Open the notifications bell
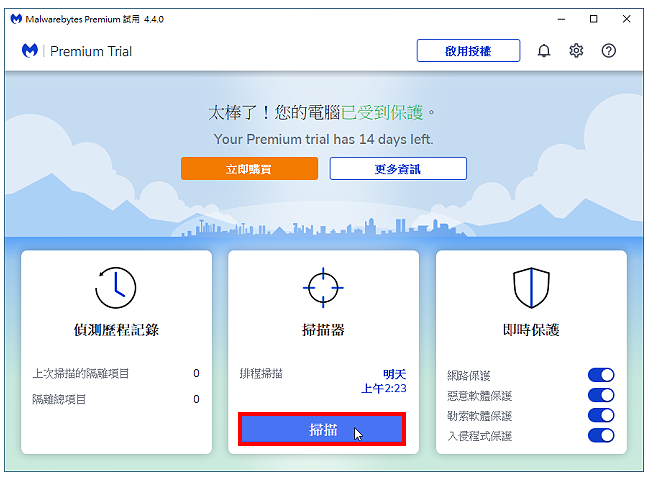The height and width of the screenshot is (485, 660). coord(544,51)
